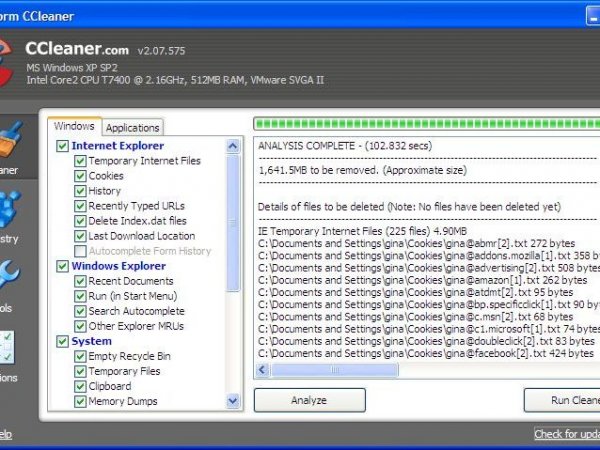The height and width of the screenshot is (450, 600).
Task: Select the gina@facebook[2].txt cookie row
Action: [426, 354]
